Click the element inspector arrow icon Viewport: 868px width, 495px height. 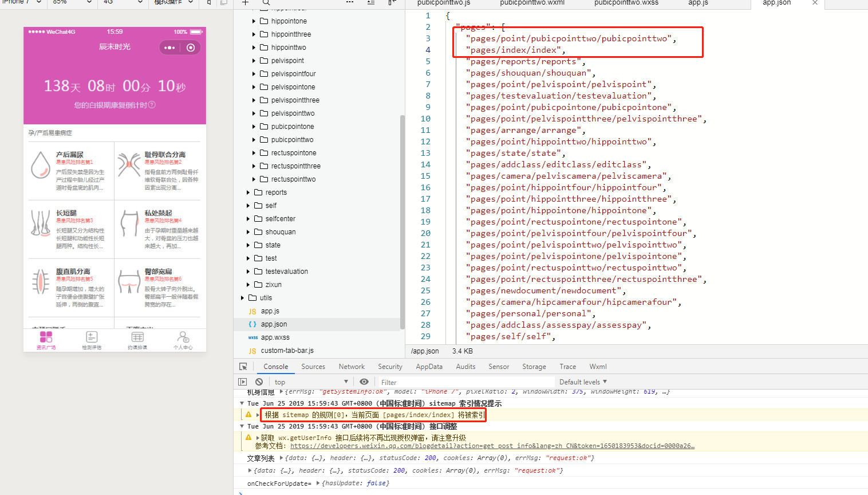(x=243, y=367)
